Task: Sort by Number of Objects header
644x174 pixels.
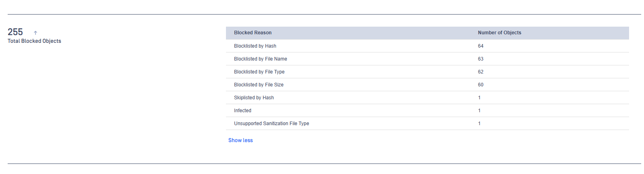Action: [500, 33]
